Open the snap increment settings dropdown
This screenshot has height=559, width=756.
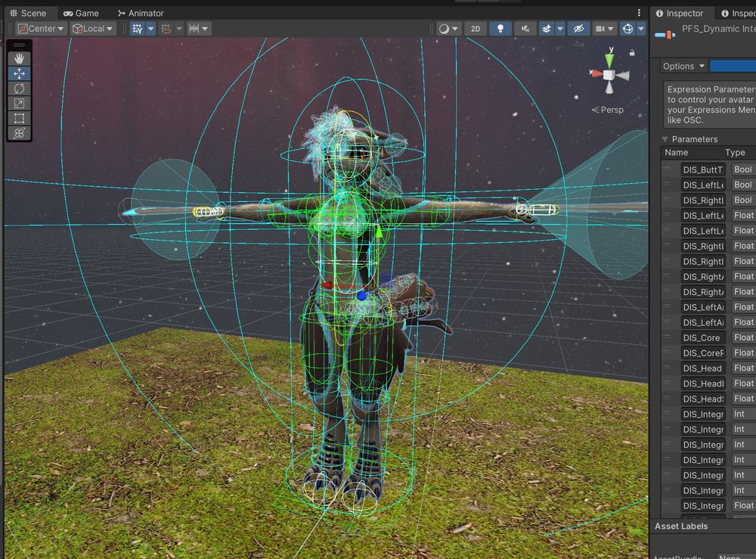[x=199, y=29]
